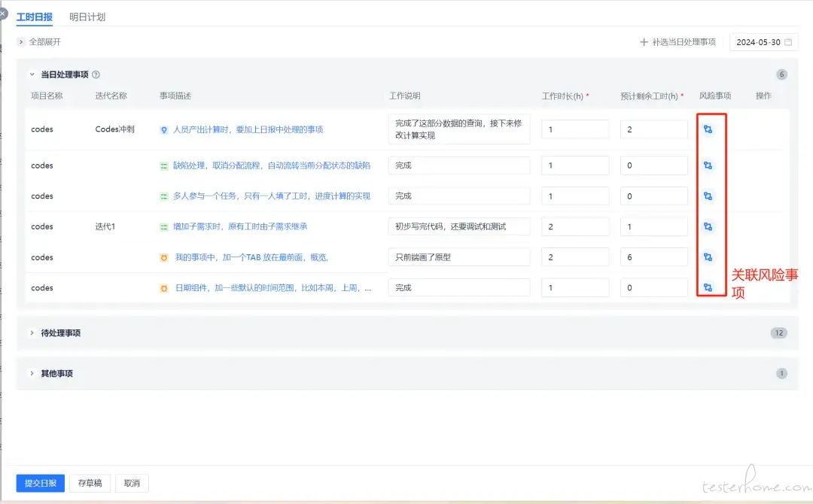Switch to 明日计划 tab

point(87,17)
